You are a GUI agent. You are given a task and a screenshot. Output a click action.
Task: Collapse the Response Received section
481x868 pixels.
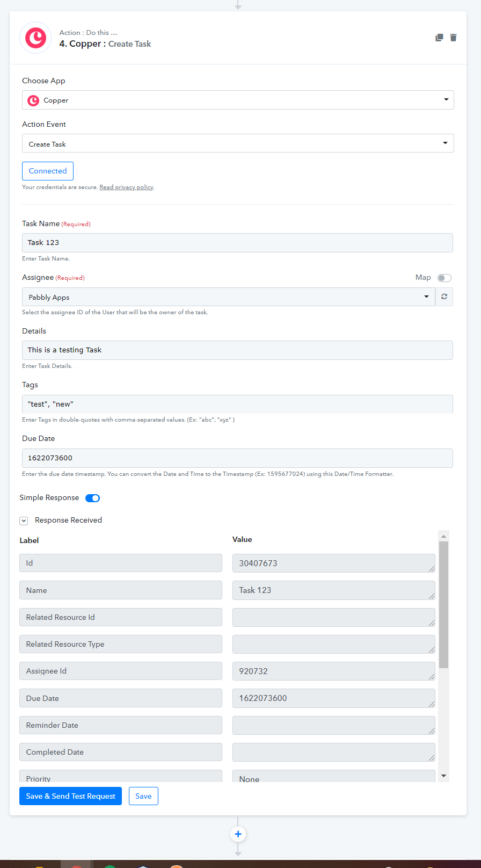click(24, 520)
